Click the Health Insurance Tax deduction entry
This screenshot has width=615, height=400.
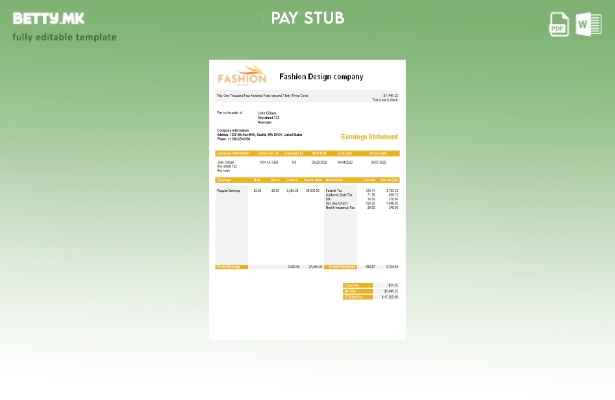340,208
